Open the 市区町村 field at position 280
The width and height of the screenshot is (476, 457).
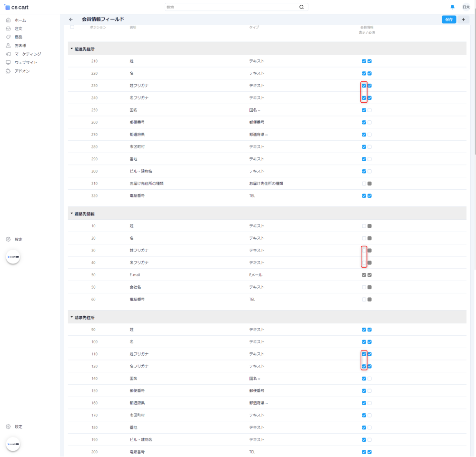click(137, 147)
